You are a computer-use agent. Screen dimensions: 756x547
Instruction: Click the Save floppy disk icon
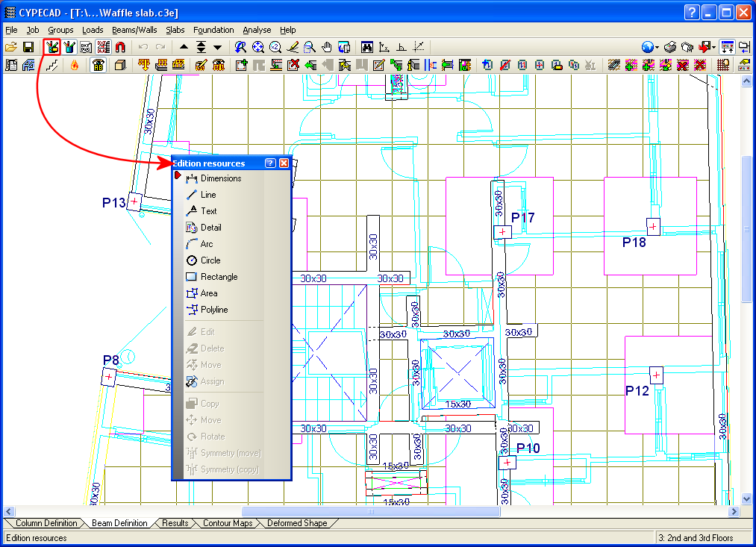pyautogui.click(x=28, y=47)
